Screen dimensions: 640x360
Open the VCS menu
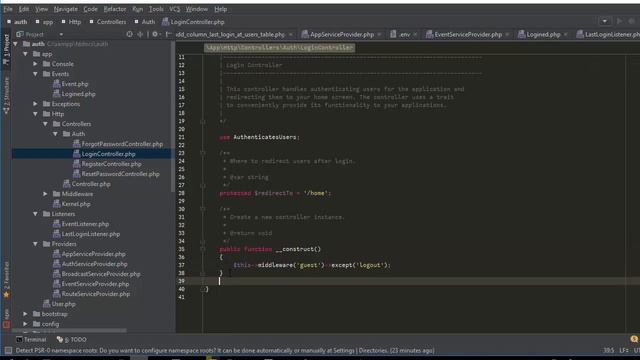pyautogui.click(x=174, y=9)
